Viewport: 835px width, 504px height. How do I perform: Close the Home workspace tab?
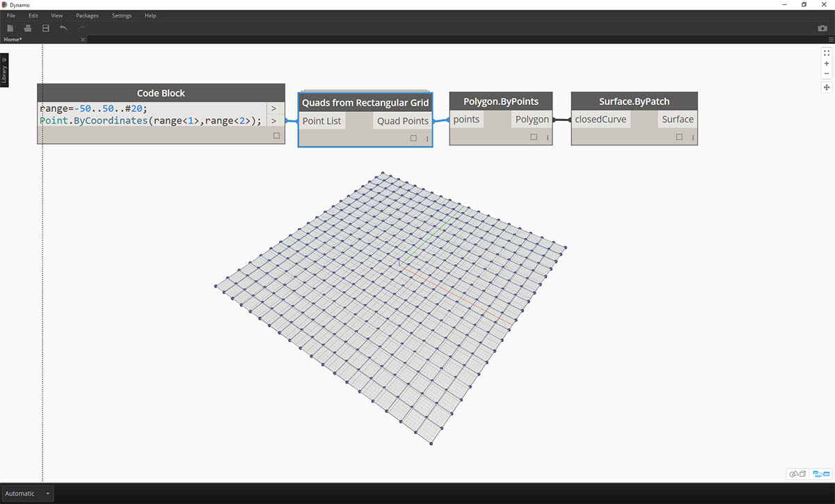click(x=83, y=40)
